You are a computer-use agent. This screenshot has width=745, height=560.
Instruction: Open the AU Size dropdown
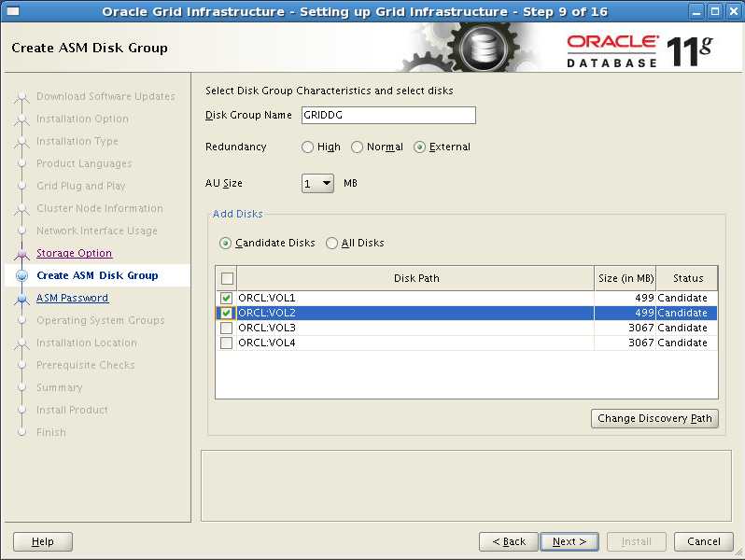(317, 183)
